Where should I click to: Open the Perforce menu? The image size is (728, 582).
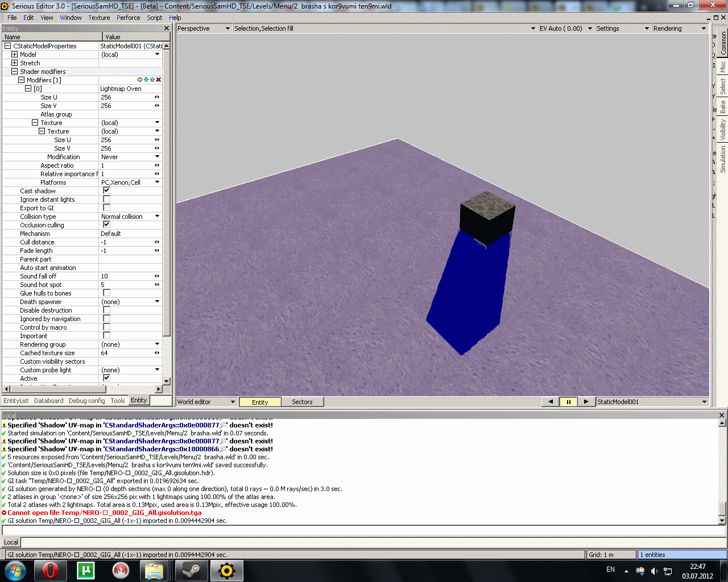129,18
